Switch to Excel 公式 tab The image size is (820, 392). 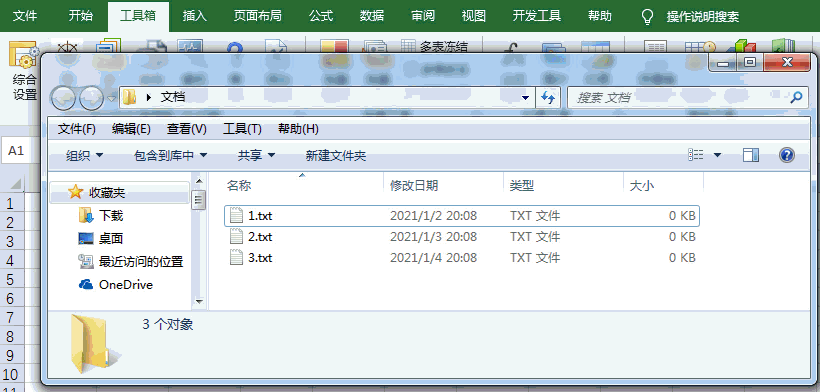(321, 16)
